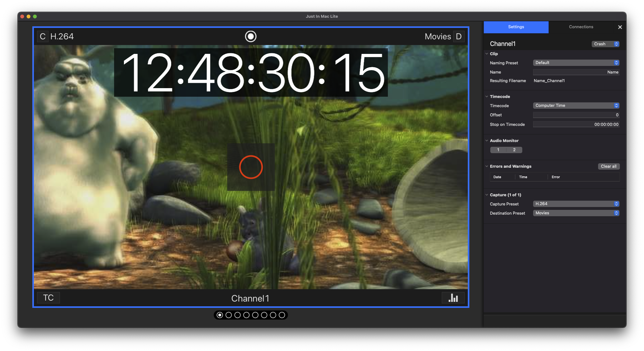Image resolution: width=644 pixels, height=351 pixels.
Task: Open the Capture Preset H.264 dropdown
Action: tap(576, 204)
